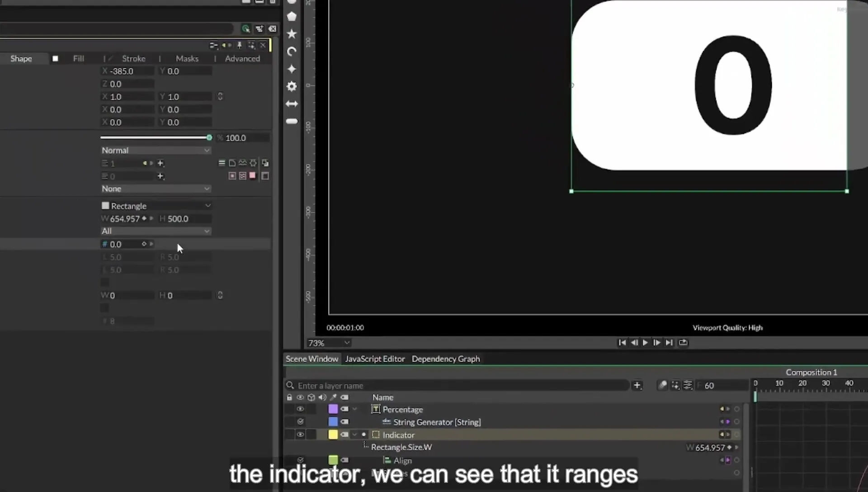
Task: Open the JavaScript Editor tab
Action: (x=375, y=359)
